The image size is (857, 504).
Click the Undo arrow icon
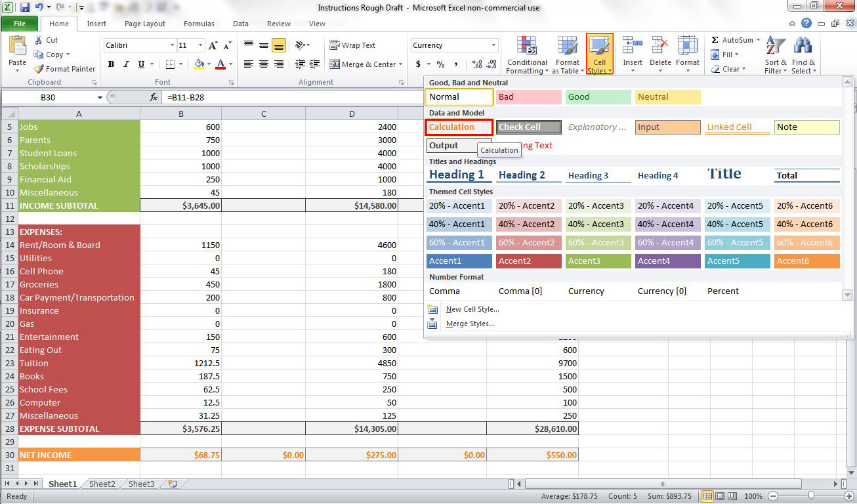tap(39, 8)
